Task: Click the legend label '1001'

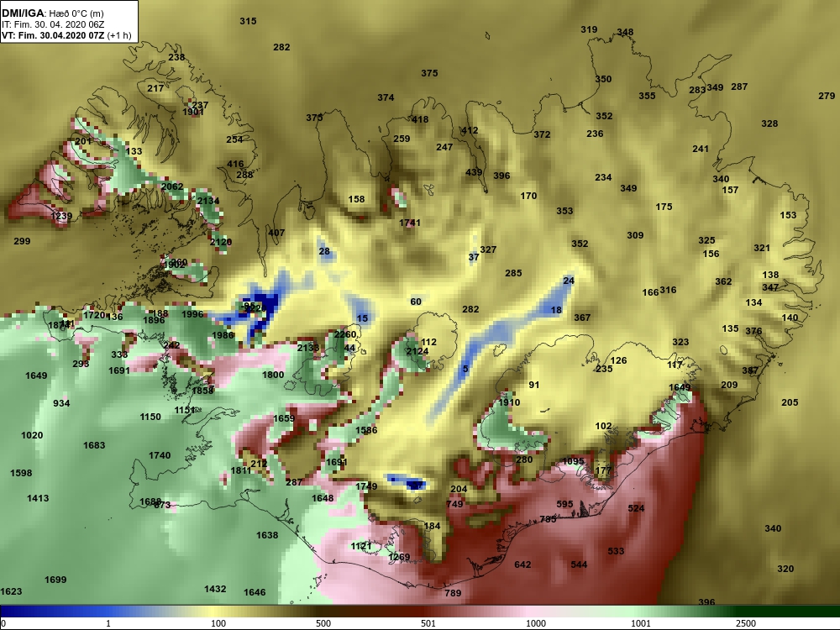Action: [640, 623]
